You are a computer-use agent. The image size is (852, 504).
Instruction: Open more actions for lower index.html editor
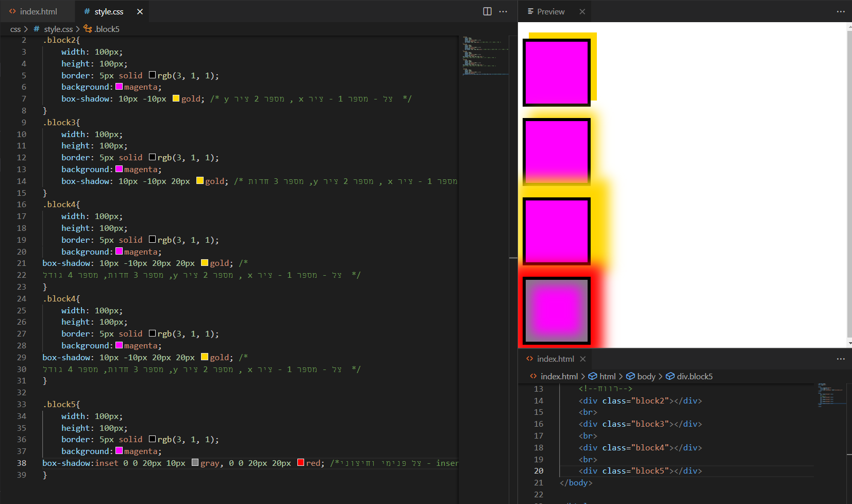[841, 359]
